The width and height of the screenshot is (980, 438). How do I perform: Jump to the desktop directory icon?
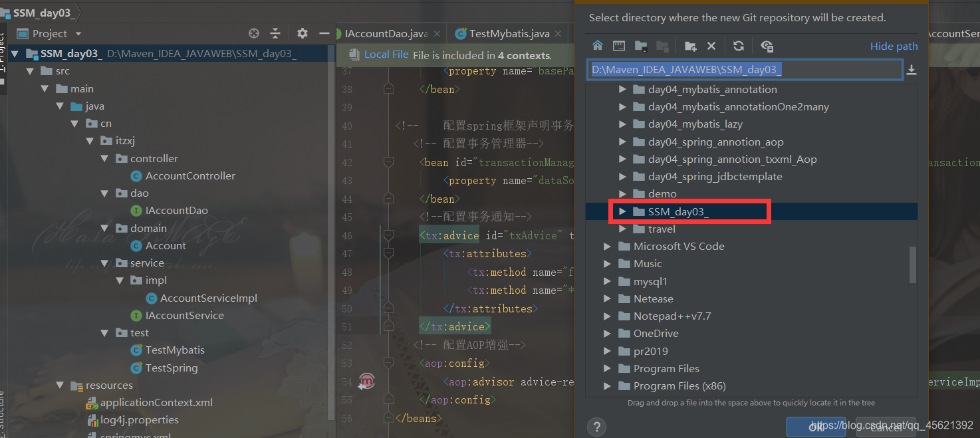(x=619, y=46)
